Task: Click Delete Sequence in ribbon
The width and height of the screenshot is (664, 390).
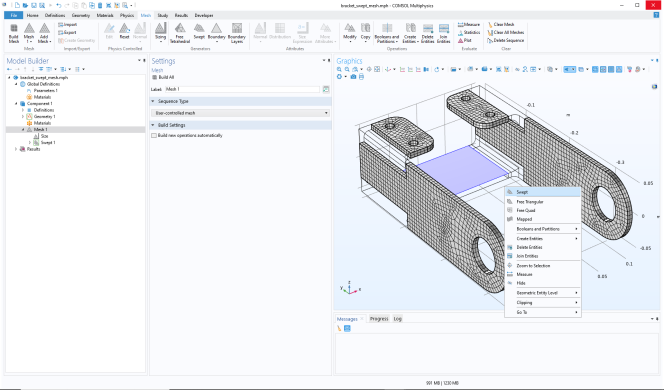Action: pos(506,40)
